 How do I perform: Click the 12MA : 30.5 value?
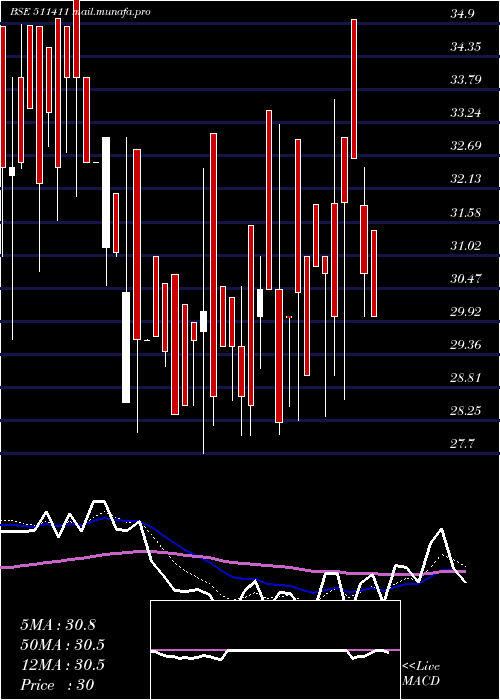click(x=62, y=665)
